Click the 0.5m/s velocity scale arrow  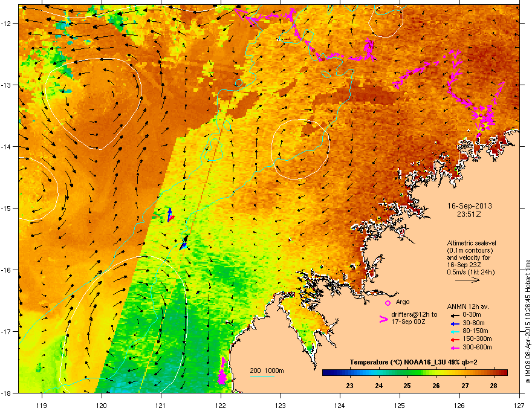pos(467,280)
